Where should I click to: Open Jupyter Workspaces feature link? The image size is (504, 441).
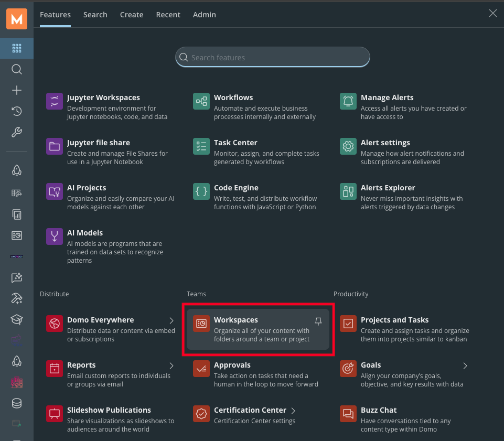pos(103,98)
